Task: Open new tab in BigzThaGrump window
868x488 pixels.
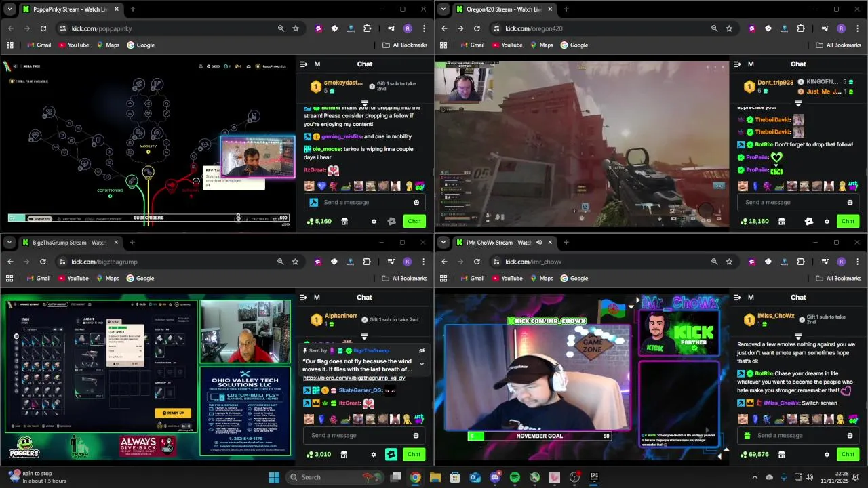Action: pos(132,243)
